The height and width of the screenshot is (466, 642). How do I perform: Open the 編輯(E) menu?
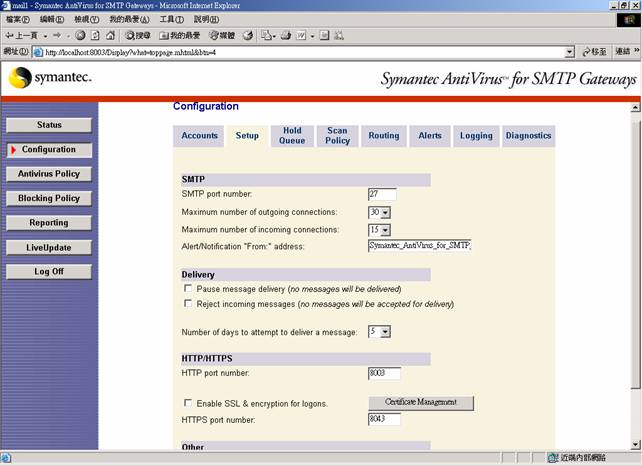(52, 19)
